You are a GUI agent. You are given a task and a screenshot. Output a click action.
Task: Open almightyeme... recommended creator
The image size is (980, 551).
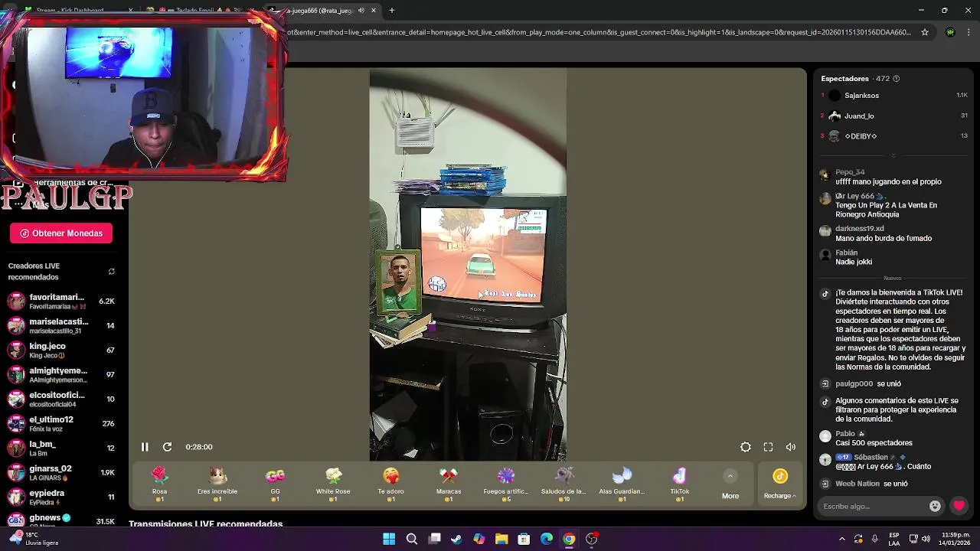tap(61, 375)
